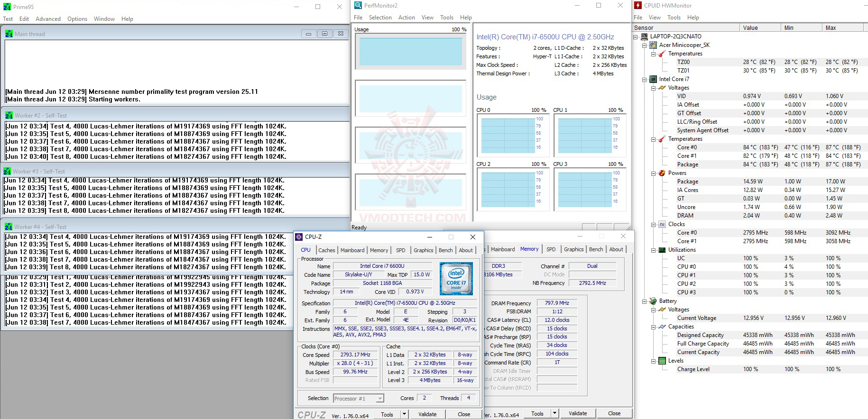Image resolution: width=868 pixels, height=419 pixels.
Task: Select the TZ00 temperature row
Action: 770,62
